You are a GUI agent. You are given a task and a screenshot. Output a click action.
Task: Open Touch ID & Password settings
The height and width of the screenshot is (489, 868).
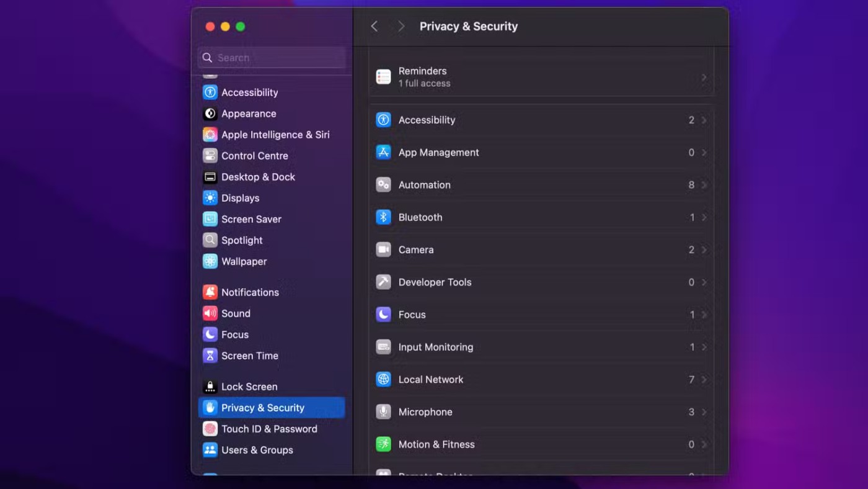[x=268, y=429]
